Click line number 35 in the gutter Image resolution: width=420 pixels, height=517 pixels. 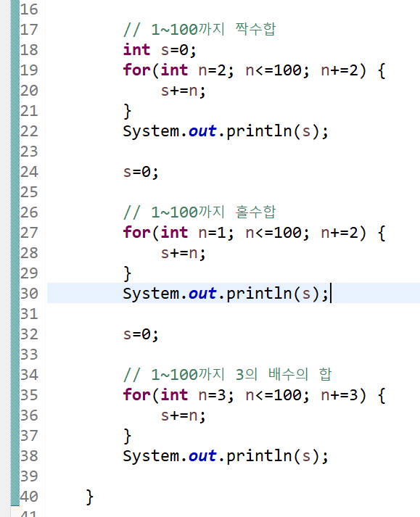coord(29,396)
